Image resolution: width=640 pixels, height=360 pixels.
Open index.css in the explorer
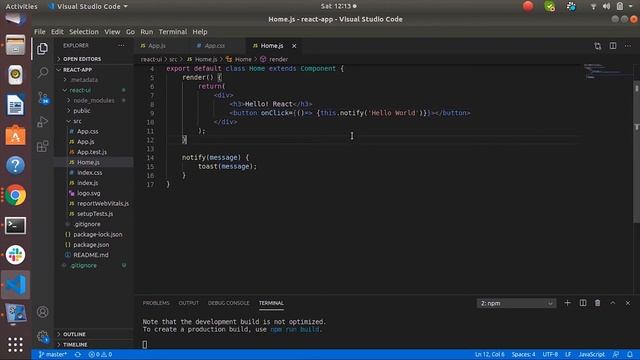point(94,172)
